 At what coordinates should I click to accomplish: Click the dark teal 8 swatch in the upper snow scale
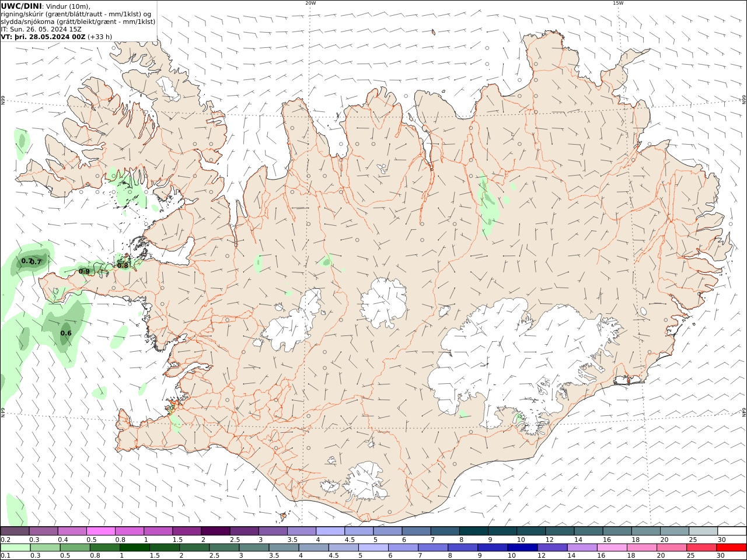pos(473,531)
